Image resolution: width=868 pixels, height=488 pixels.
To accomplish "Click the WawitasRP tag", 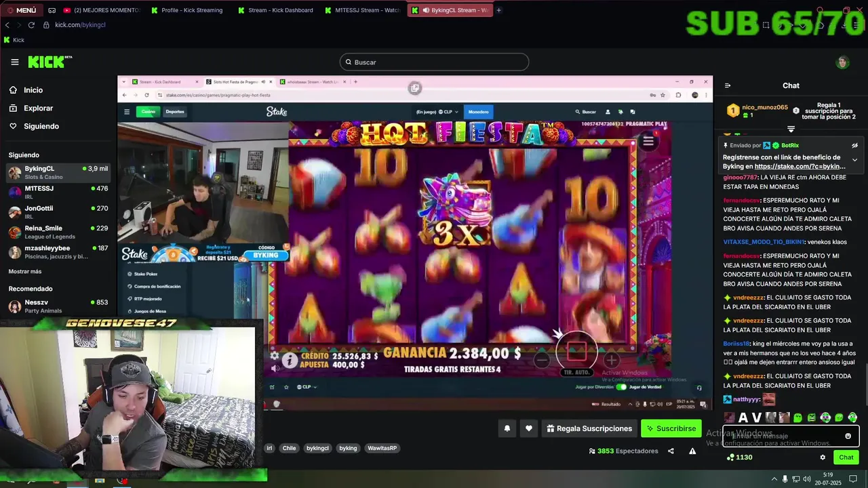I will [x=382, y=448].
